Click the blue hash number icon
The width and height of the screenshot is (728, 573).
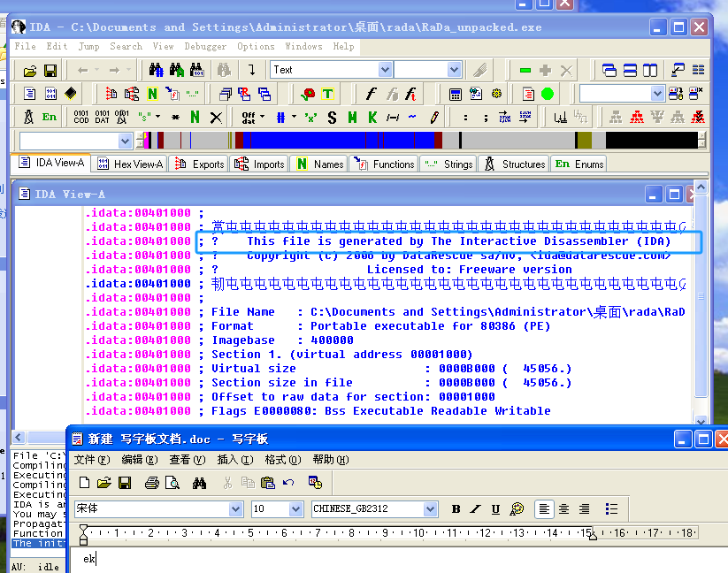(x=280, y=118)
